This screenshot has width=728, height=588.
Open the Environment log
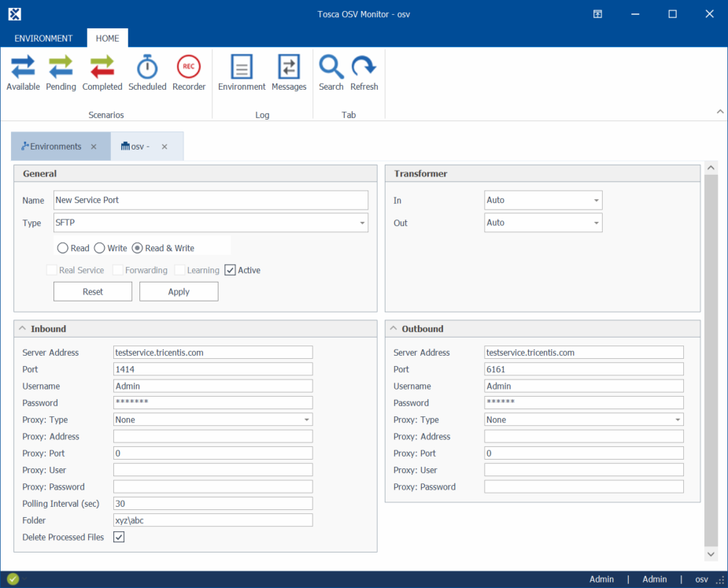pyautogui.click(x=242, y=73)
